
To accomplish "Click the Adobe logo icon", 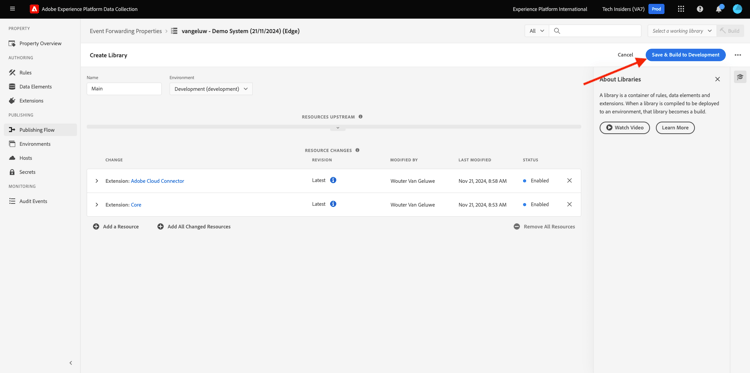I will point(34,9).
